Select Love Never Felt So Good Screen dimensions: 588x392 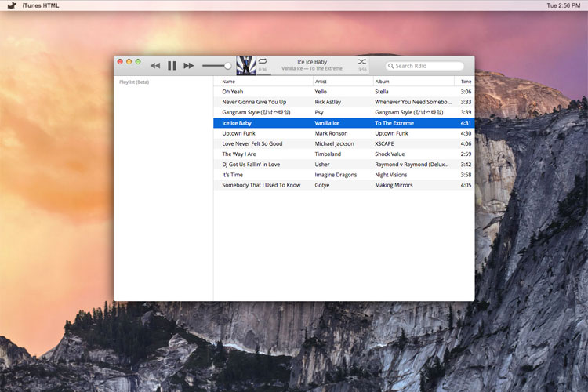pos(252,143)
